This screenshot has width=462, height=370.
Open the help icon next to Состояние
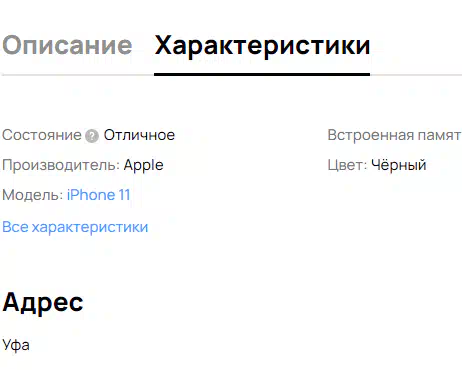click(92, 136)
